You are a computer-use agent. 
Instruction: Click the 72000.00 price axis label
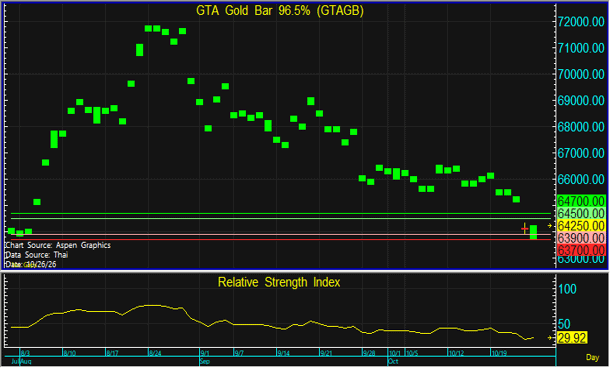click(581, 22)
